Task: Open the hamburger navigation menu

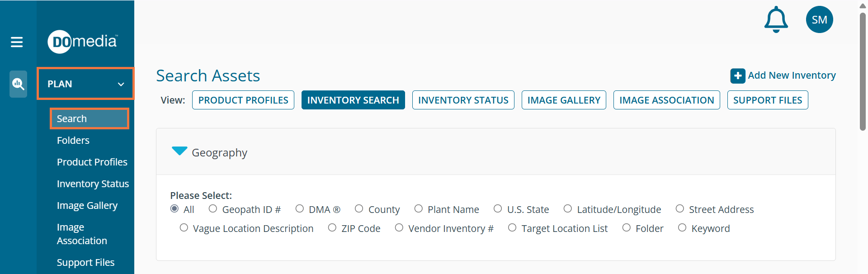Action: click(x=17, y=42)
